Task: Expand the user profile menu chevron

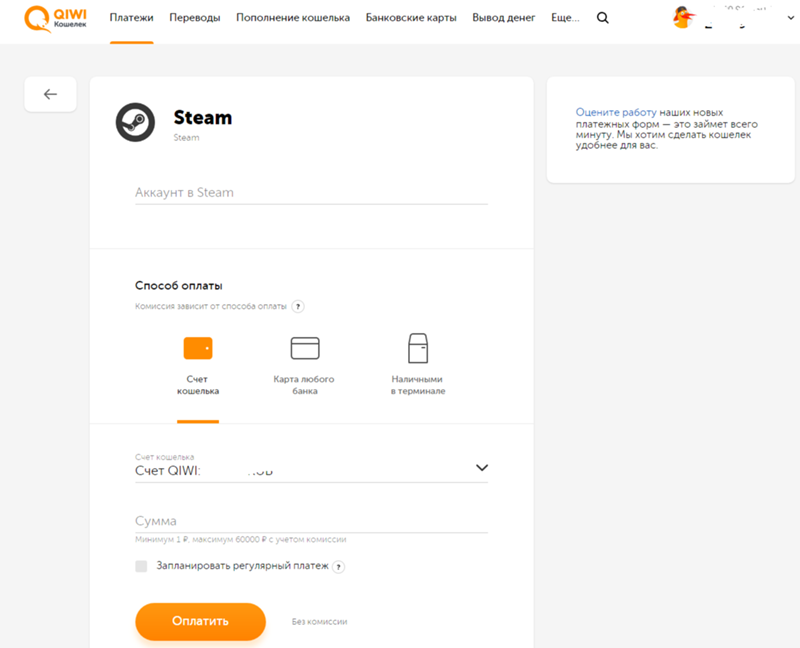Action: click(x=790, y=18)
